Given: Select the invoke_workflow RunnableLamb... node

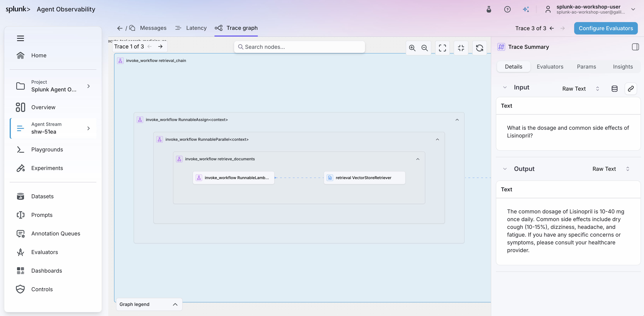Looking at the screenshot, I should coord(233,178).
